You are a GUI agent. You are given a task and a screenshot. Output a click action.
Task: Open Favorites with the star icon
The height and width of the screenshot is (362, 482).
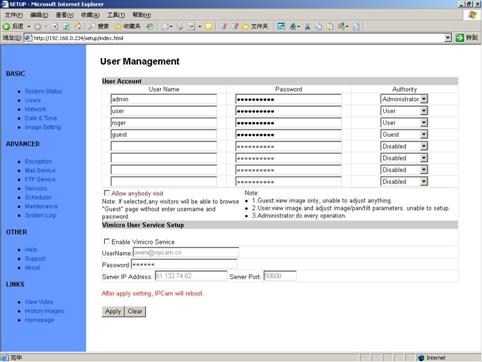pyautogui.click(x=118, y=26)
